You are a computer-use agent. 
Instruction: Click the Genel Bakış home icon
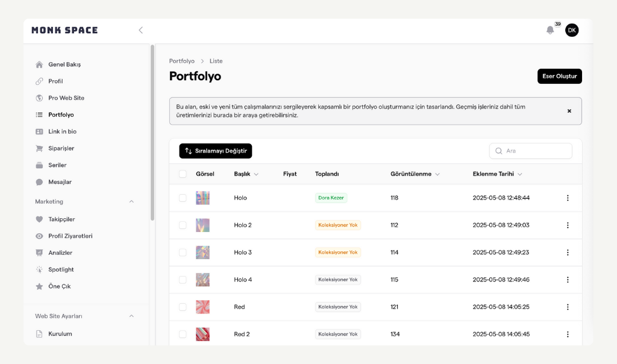pyautogui.click(x=39, y=64)
